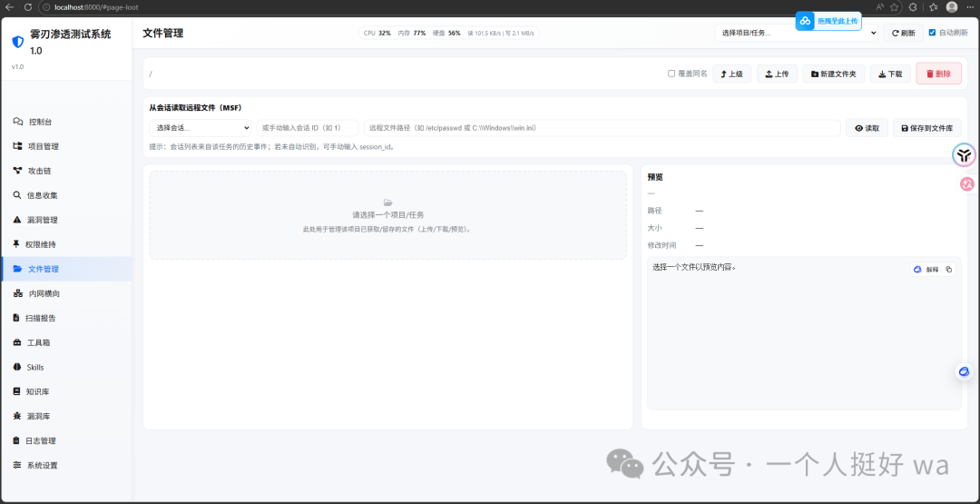Click the browser read-aloud A icon
The image size is (980, 504).
[x=880, y=7]
